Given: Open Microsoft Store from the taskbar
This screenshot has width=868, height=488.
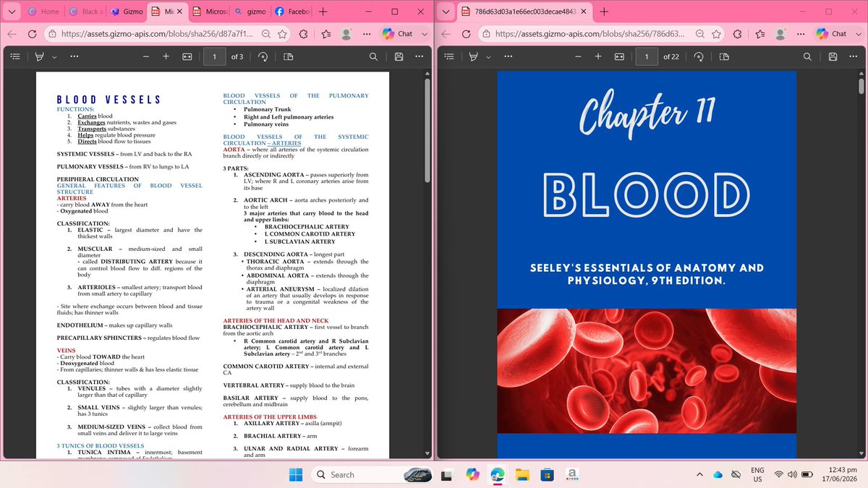Looking at the screenshot, I should [x=547, y=474].
